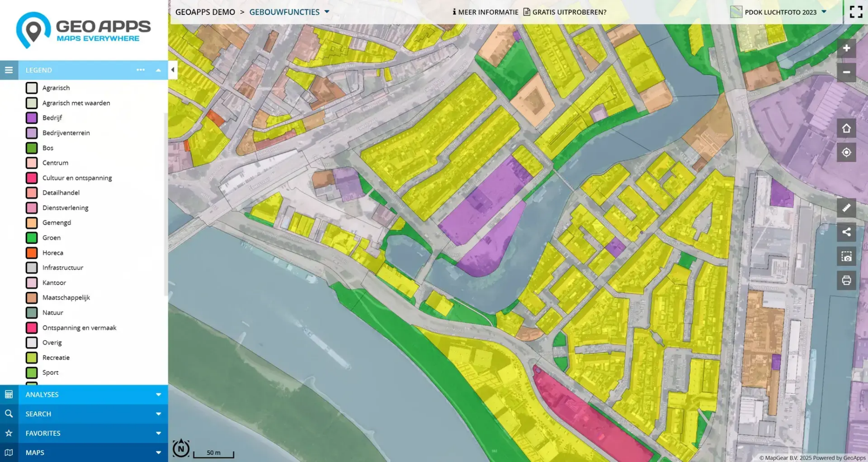The height and width of the screenshot is (462, 868).
Task: Go to home map extent
Action: (846, 128)
